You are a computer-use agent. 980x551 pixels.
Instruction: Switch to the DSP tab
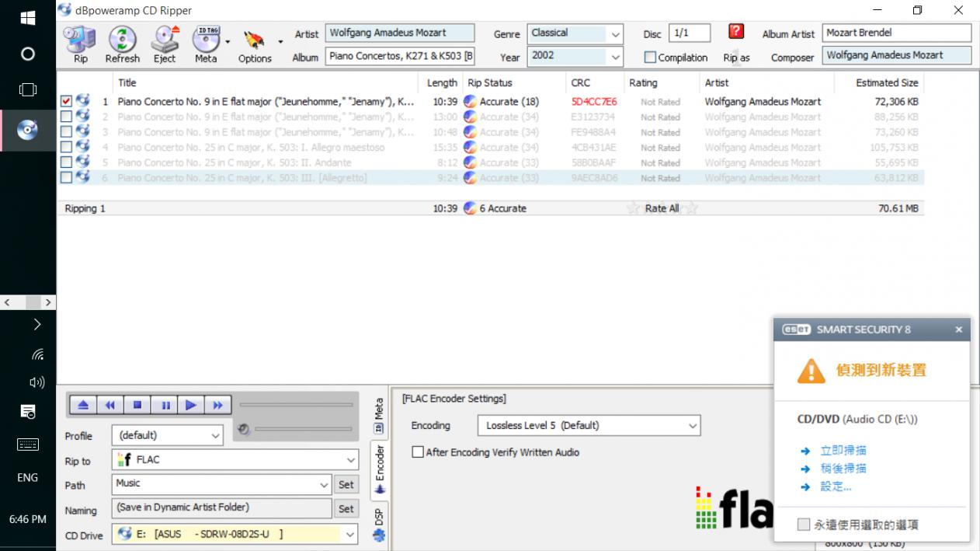point(379,523)
